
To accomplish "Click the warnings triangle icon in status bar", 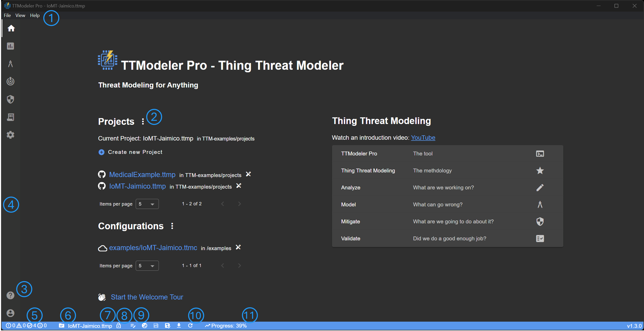I will 19,326.
